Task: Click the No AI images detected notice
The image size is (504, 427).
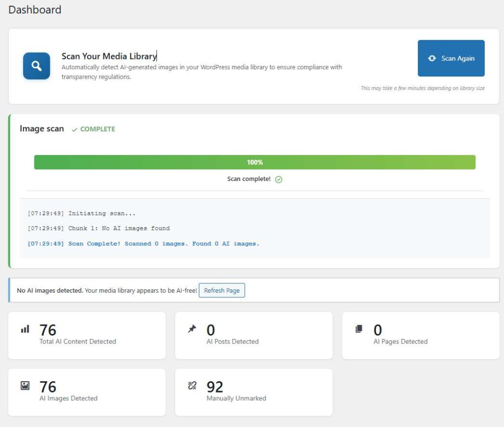Action: point(107,291)
